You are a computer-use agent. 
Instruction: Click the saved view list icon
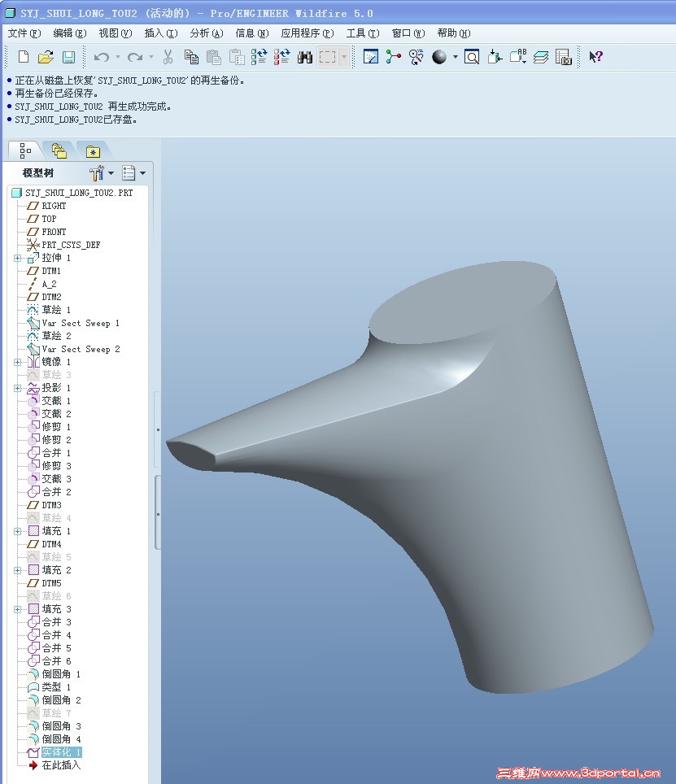[x=518, y=56]
